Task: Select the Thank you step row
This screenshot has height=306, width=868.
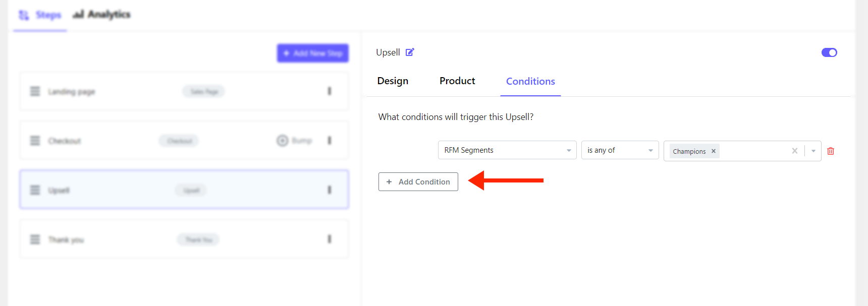Action: point(184,239)
